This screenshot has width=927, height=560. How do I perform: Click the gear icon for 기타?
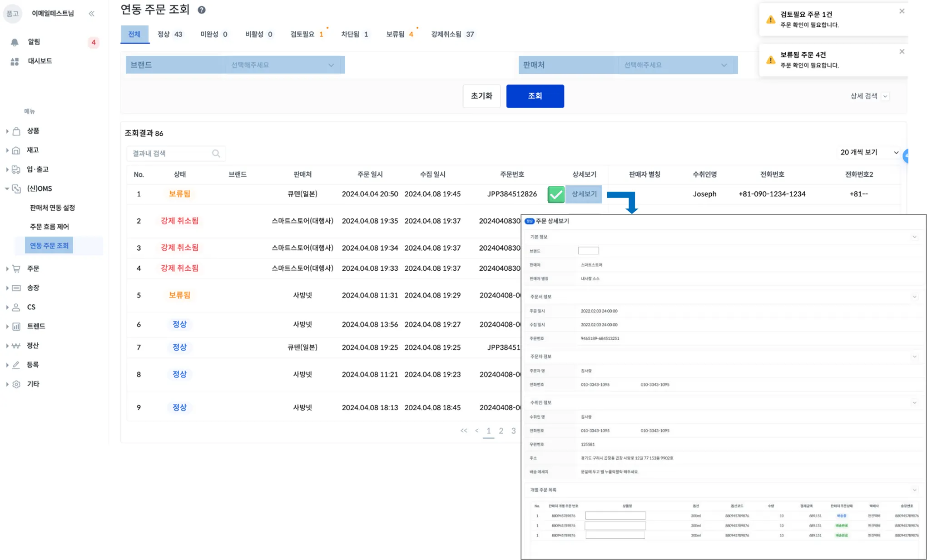click(16, 384)
